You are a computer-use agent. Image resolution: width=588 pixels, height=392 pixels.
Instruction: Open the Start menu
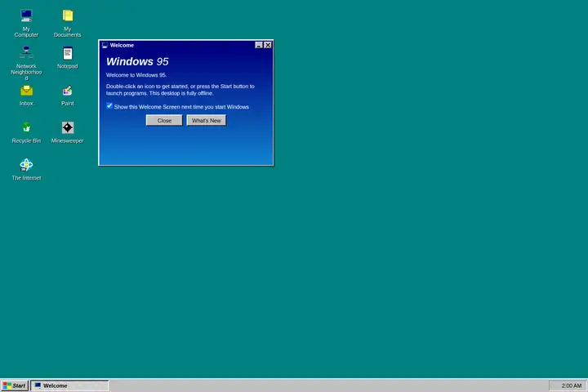15,385
